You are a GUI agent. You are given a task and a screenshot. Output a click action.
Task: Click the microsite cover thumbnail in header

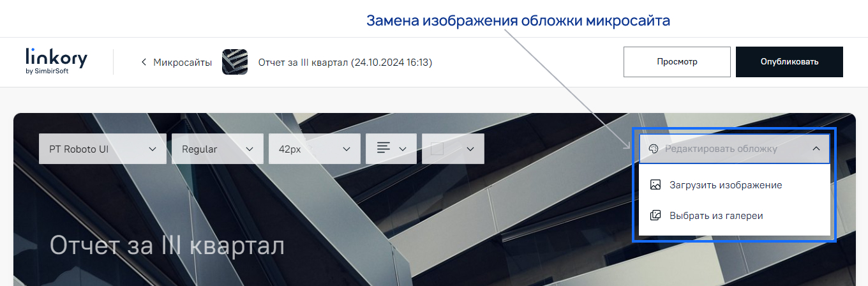(x=235, y=62)
